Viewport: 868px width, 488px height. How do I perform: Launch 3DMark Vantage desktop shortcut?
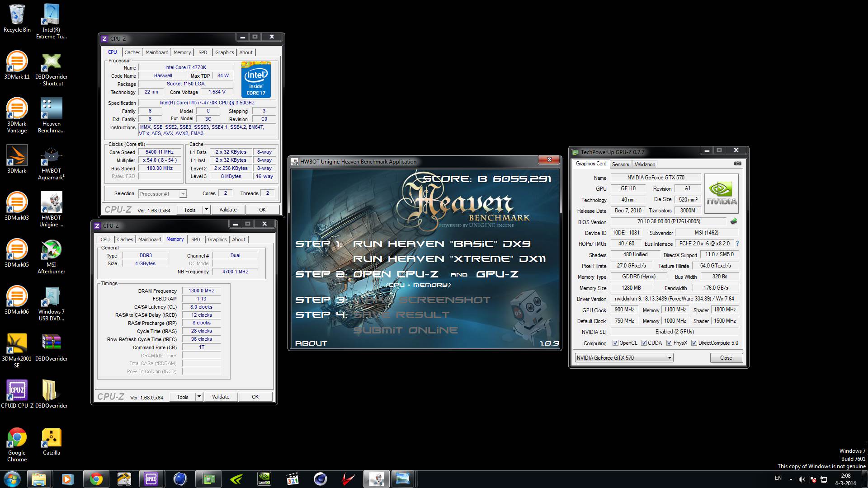(17, 116)
